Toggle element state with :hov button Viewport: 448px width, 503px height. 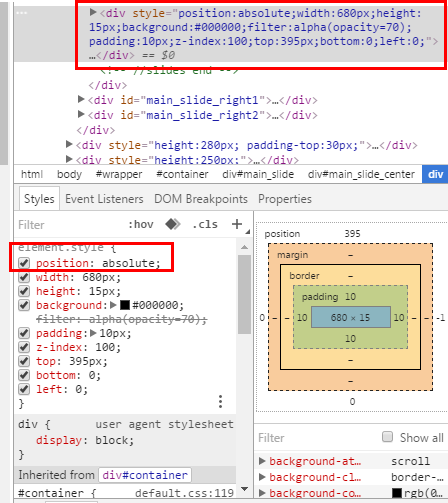(141, 224)
